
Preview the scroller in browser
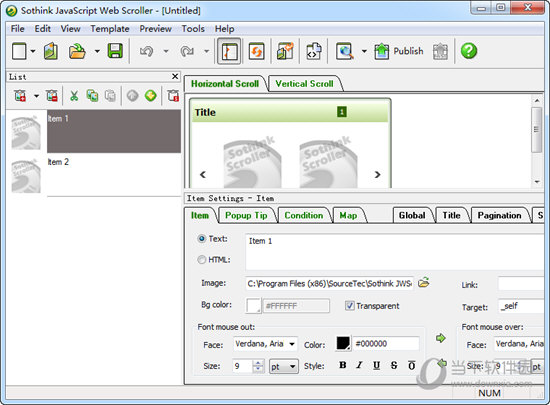tap(345, 51)
